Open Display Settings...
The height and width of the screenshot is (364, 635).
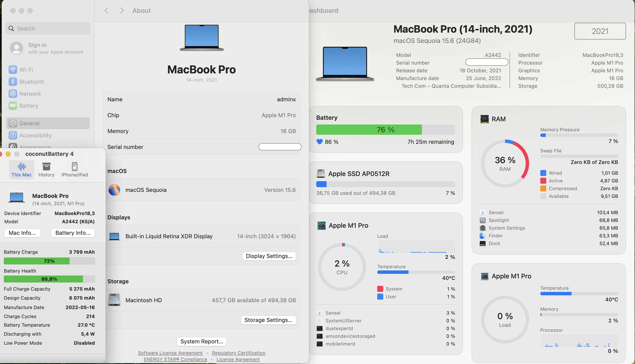[x=269, y=256]
